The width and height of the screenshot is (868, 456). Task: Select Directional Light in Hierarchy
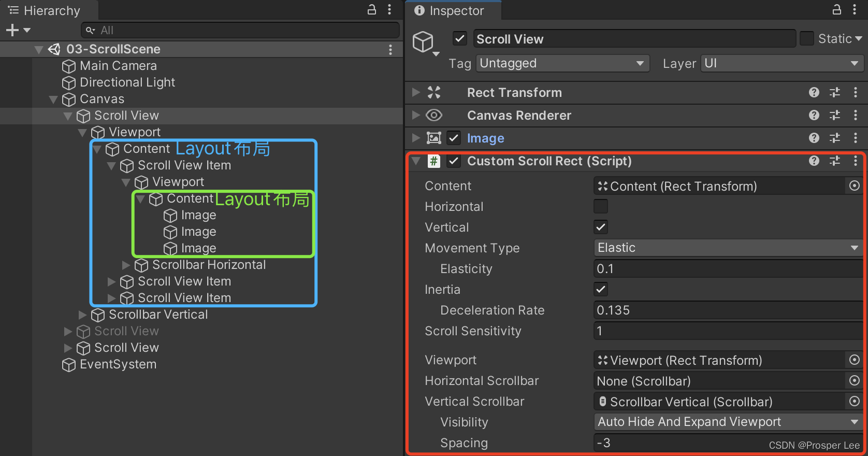tap(127, 82)
